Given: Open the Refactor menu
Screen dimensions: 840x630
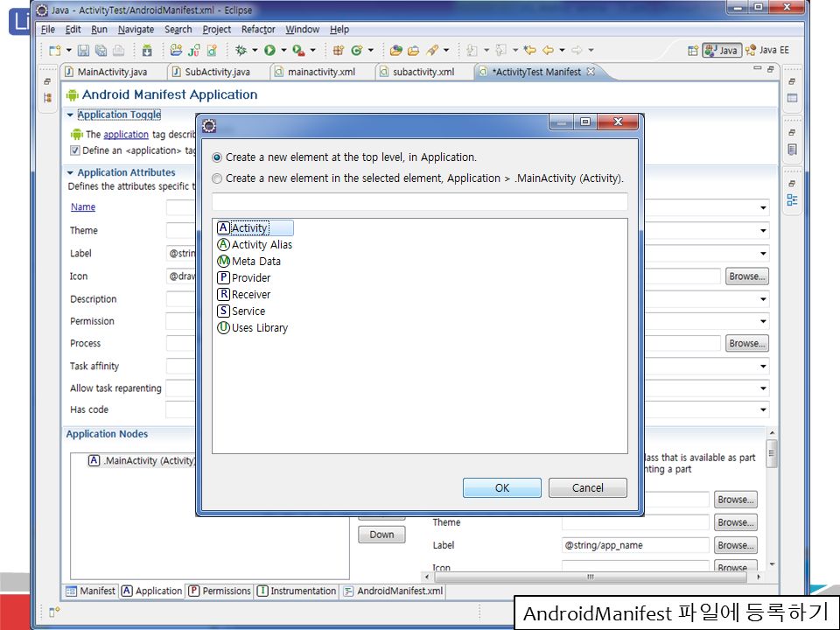Looking at the screenshot, I should [258, 30].
